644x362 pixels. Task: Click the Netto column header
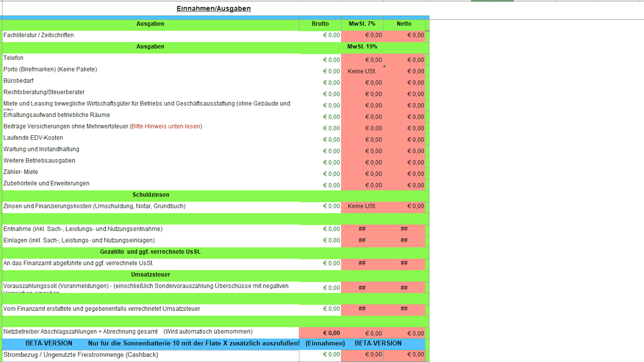click(404, 24)
